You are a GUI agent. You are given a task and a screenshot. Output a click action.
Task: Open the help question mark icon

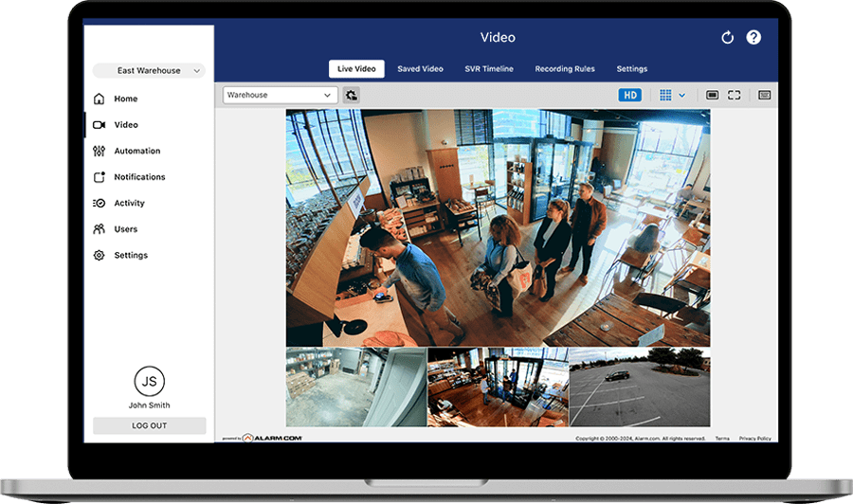point(753,38)
